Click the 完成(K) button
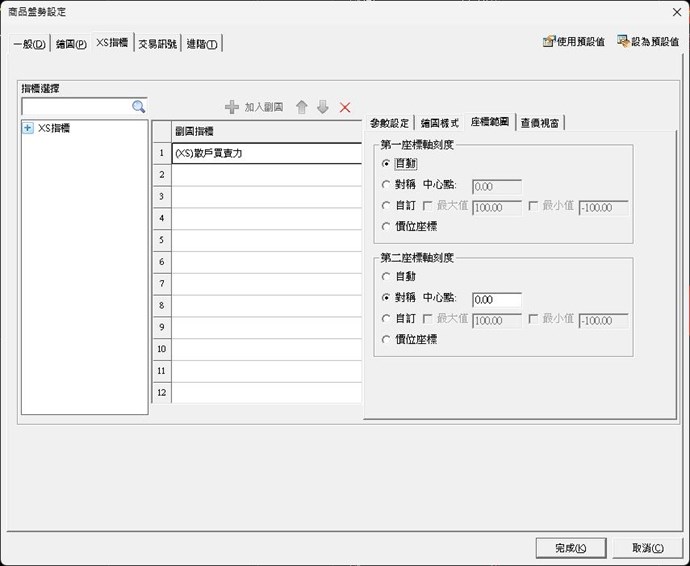This screenshot has width=690, height=566. [x=571, y=548]
